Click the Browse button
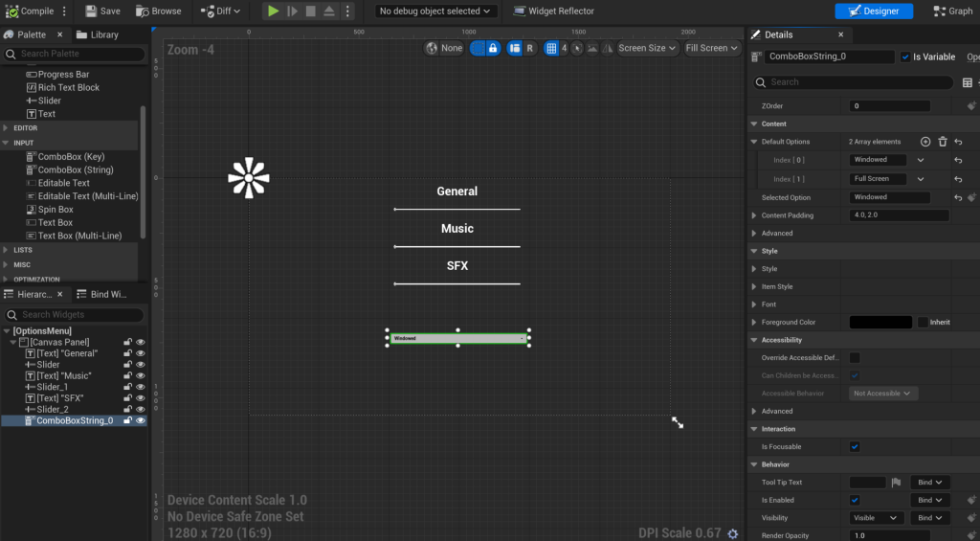This screenshot has height=541, width=980. 159,11
